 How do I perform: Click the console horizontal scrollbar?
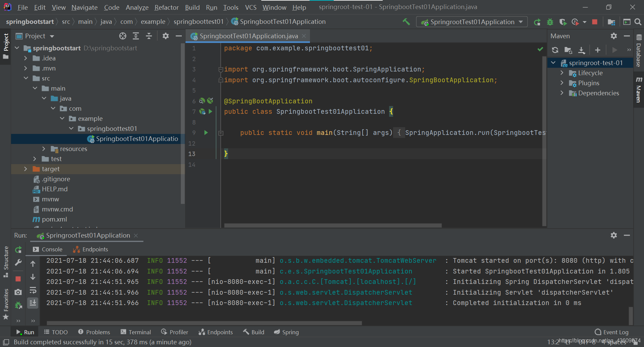click(204, 323)
